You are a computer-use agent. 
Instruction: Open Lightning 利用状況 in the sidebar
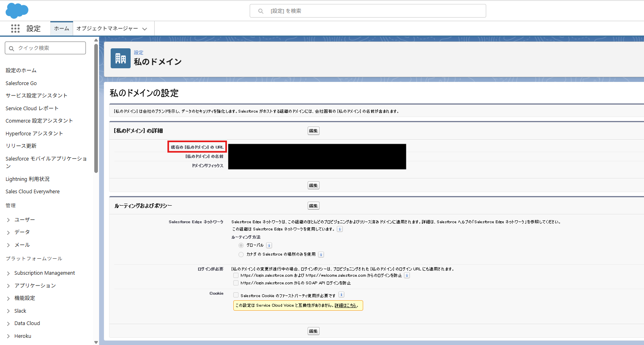pos(28,179)
